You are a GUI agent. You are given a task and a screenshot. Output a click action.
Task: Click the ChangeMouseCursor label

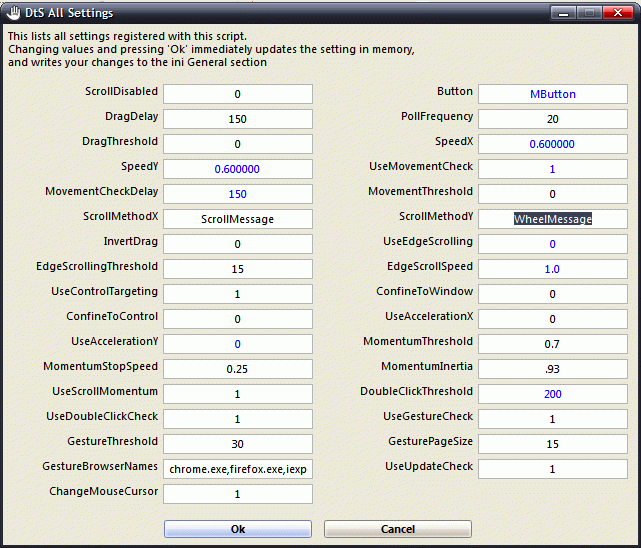pyautogui.click(x=104, y=491)
